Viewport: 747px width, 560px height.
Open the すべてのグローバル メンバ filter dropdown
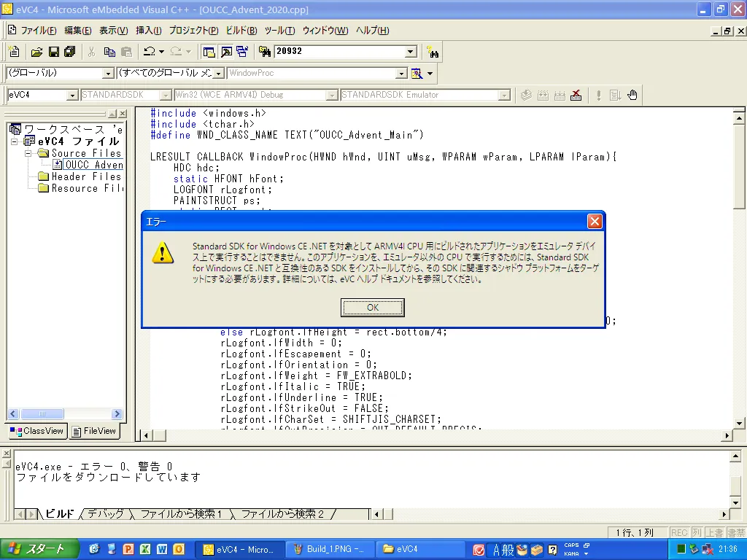click(x=219, y=74)
